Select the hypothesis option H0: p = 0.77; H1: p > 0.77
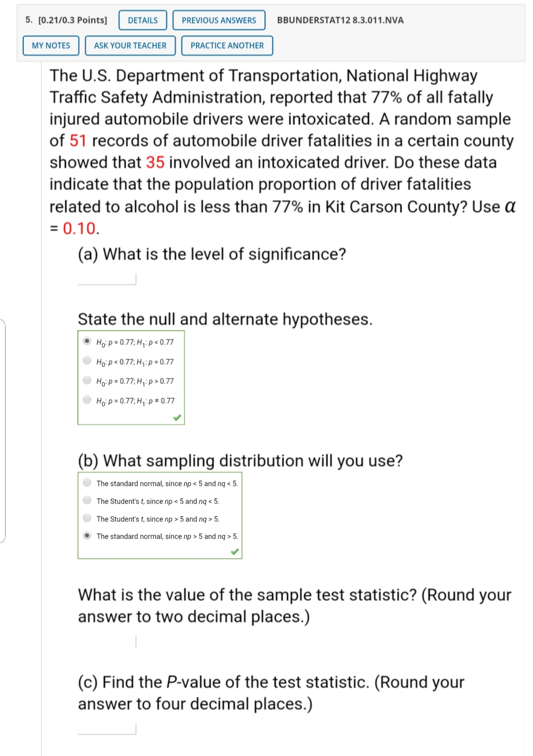Screen dimensions: 533x756 pyautogui.click(x=87, y=381)
